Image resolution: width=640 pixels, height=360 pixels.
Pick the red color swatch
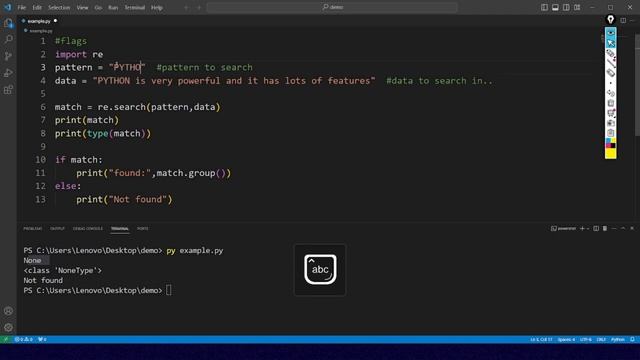[x=608, y=146]
